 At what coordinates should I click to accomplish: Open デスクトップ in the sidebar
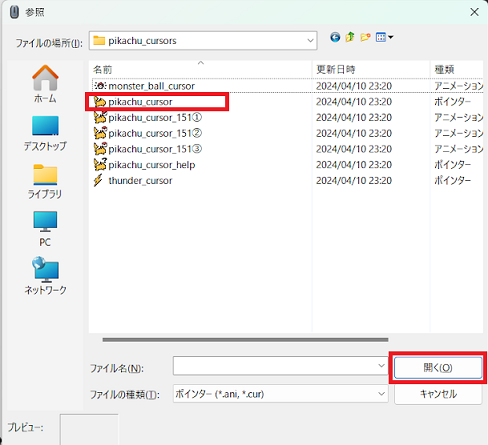point(45,133)
